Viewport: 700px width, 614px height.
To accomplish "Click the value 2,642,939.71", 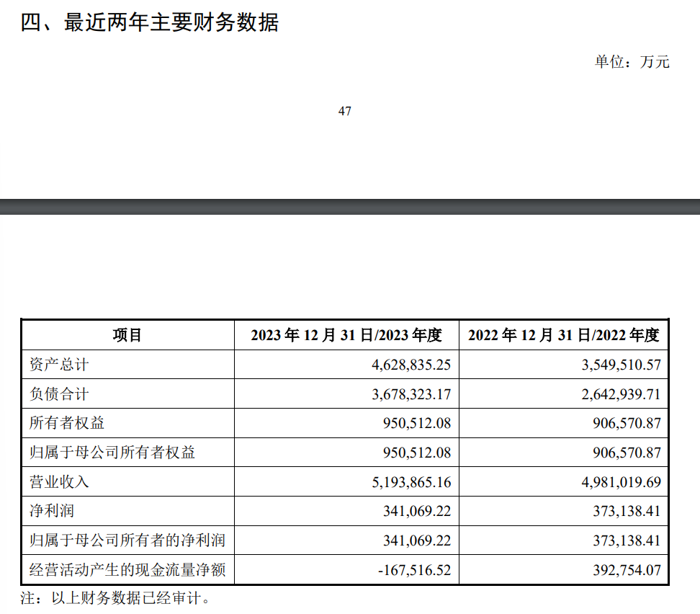I will (x=621, y=394).
